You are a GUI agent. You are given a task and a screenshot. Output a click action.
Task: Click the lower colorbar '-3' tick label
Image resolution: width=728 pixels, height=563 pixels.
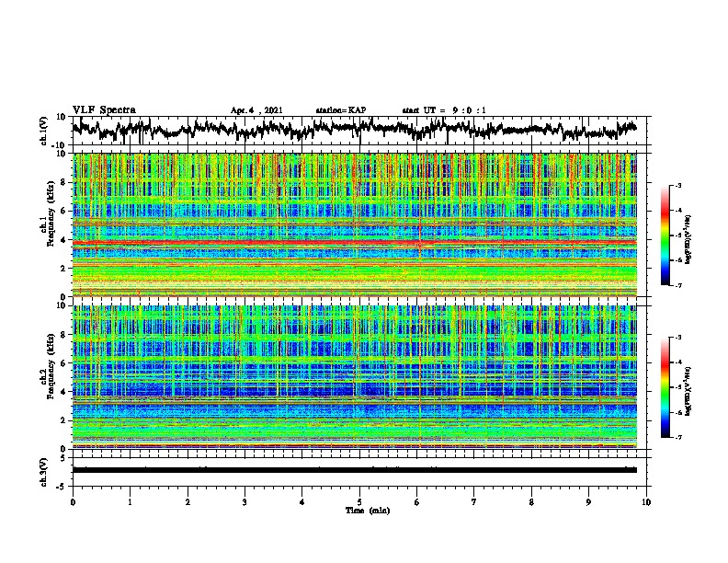point(678,338)
